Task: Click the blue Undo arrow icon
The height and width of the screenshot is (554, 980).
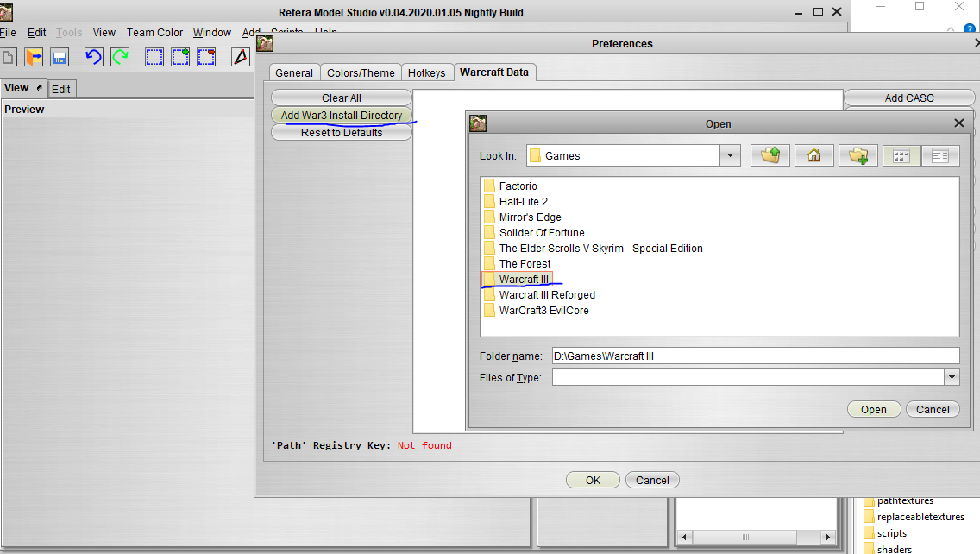Action: [94, 58]
